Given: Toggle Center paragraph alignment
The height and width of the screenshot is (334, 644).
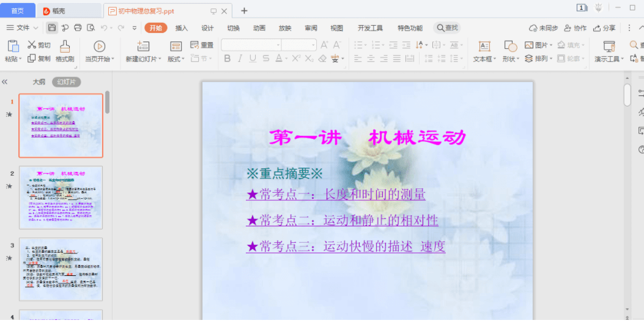Looking at the screenshot, I should (x=371, y=58).
